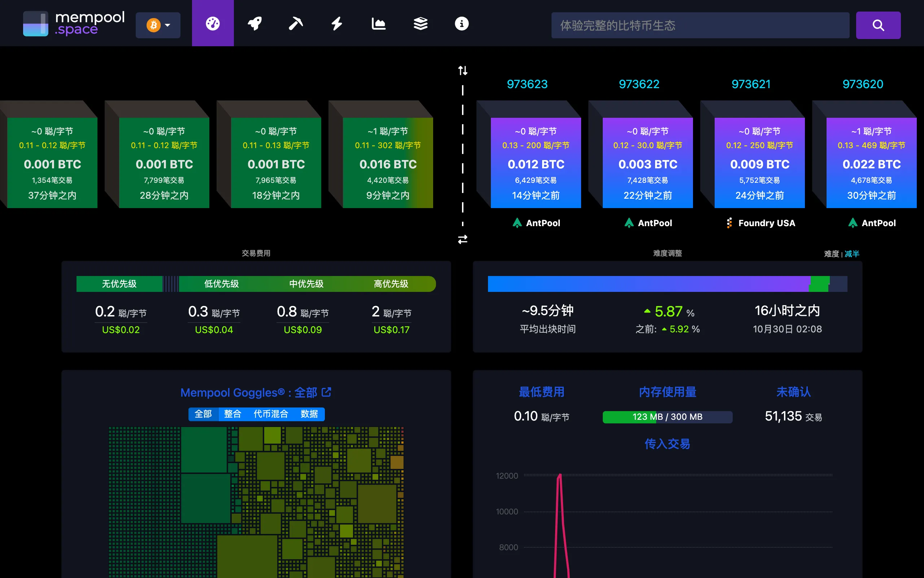Select the 代币混合 goggles filter
Image resolution: width=924 pixels, height=578 pixels.
(x=271, y=414)
